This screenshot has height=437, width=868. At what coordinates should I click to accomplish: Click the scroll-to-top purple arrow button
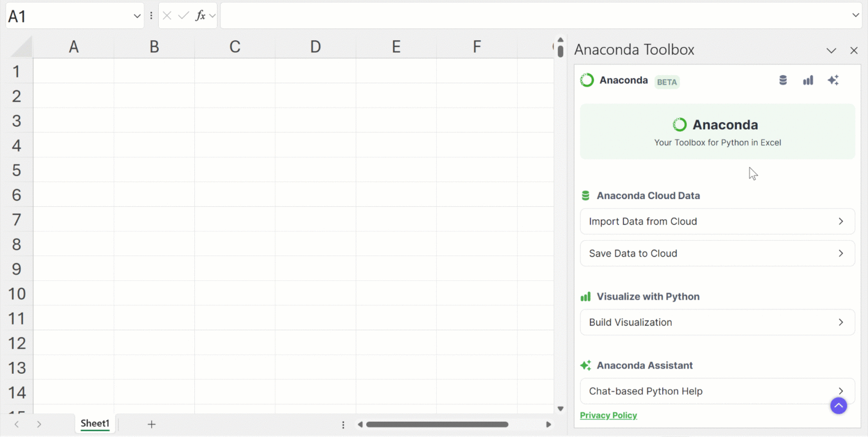(839, 405)
